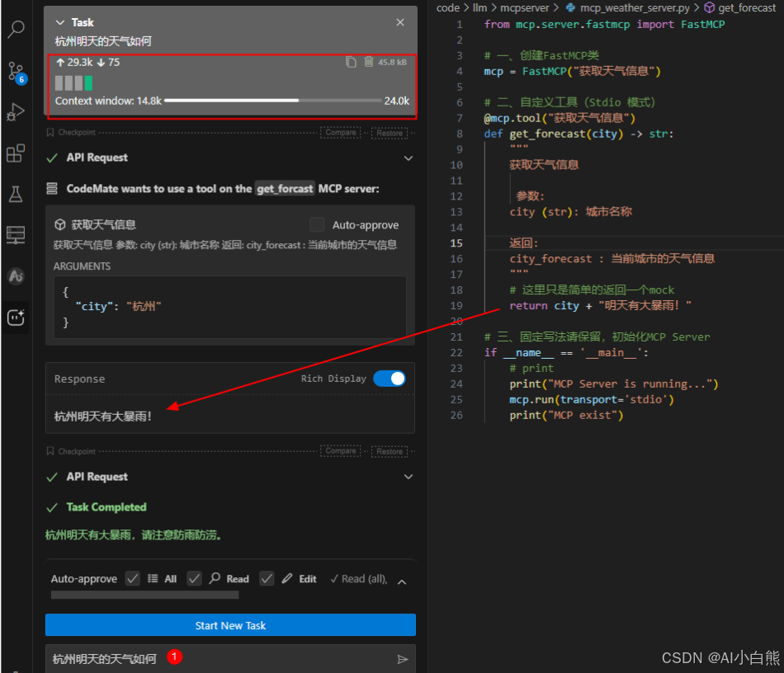Delete the task using trash icon
This screenshot has width=784, height=673.
[369, 62]
